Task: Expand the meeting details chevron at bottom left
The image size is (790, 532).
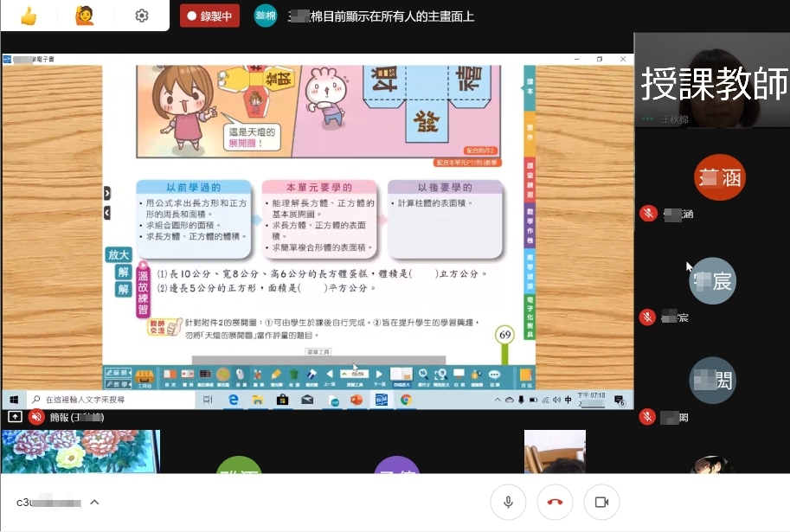Action: [x=94, y=502]
